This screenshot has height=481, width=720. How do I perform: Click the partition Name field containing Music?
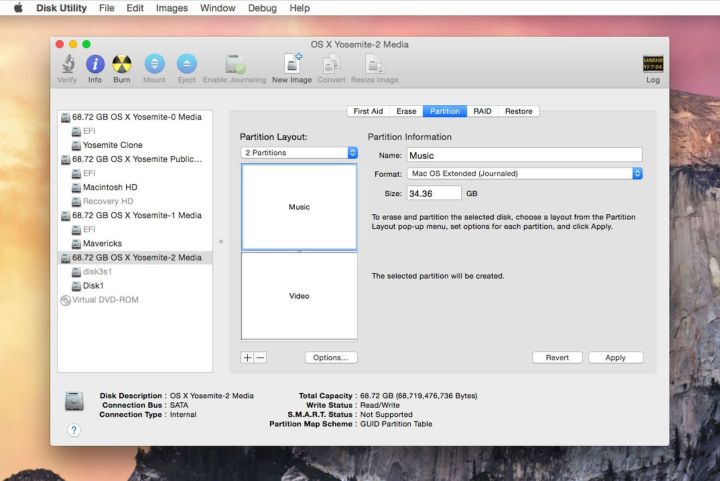tap(524, 155)
